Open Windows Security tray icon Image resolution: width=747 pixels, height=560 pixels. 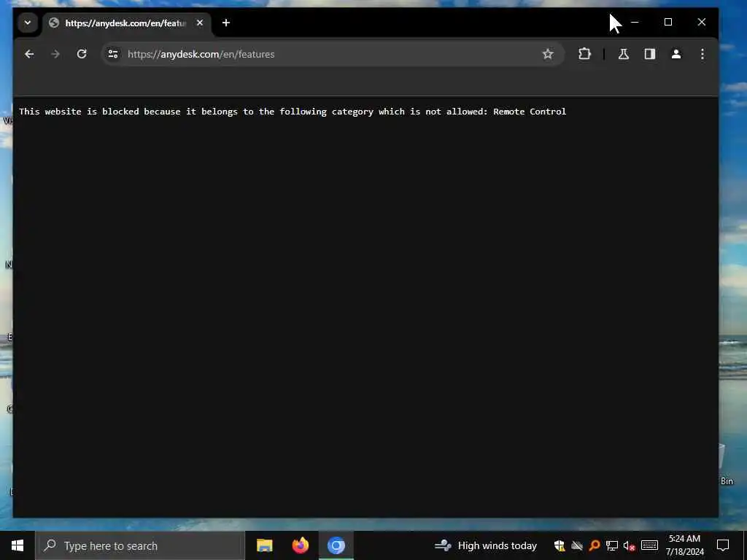point(560,545)
